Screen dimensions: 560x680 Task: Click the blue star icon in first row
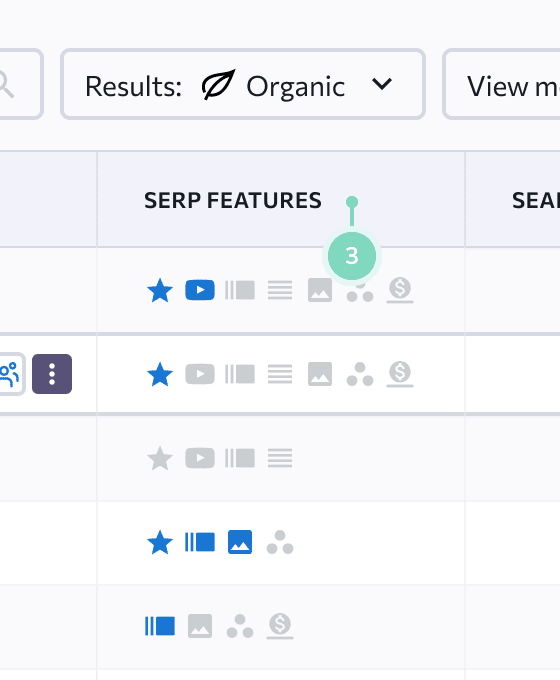tap(160, 290)
